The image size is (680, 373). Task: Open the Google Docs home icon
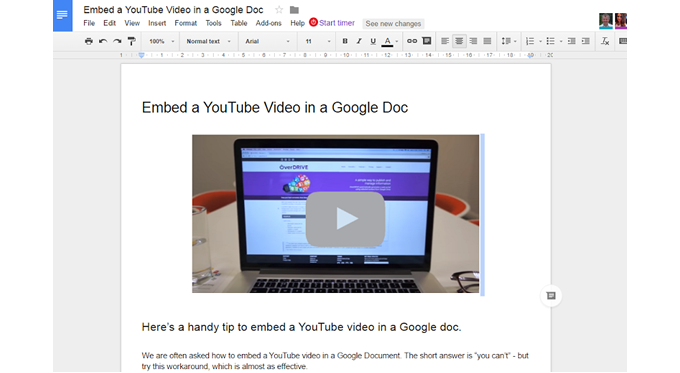point(62,15)
